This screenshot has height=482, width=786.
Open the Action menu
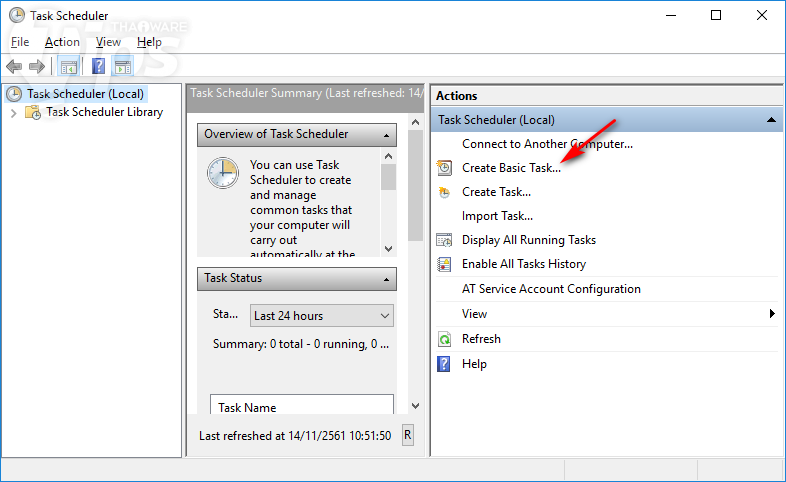pyautogui.click(x=62, y=42)
